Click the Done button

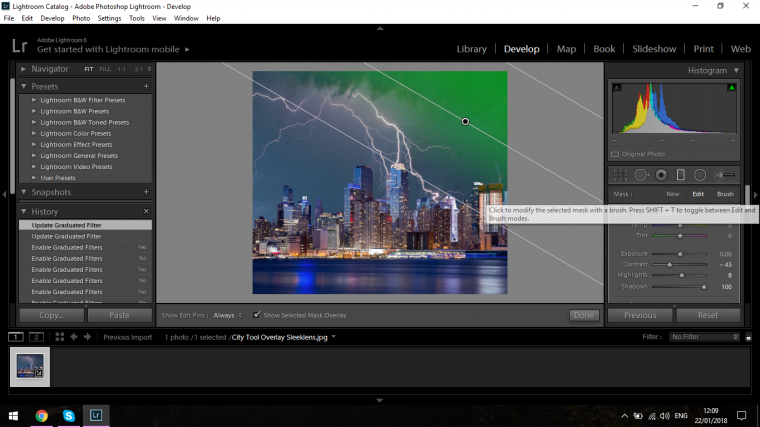[584, 315]
